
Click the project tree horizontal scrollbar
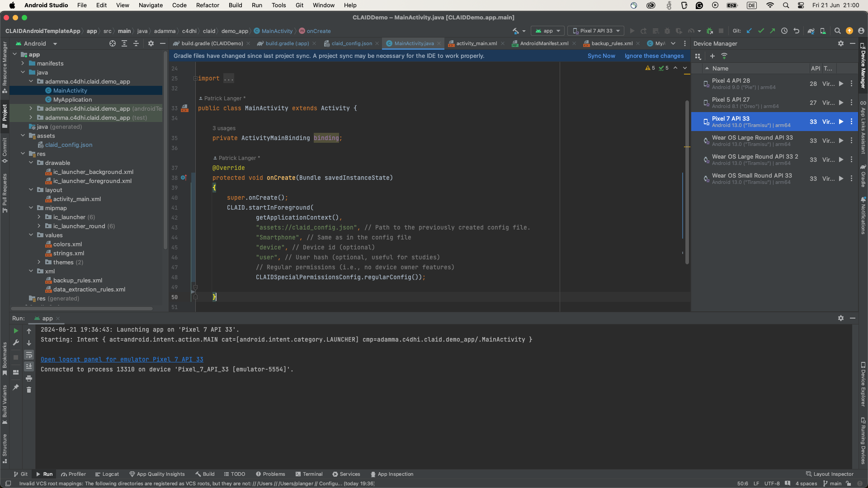click(x=82, y=309)
